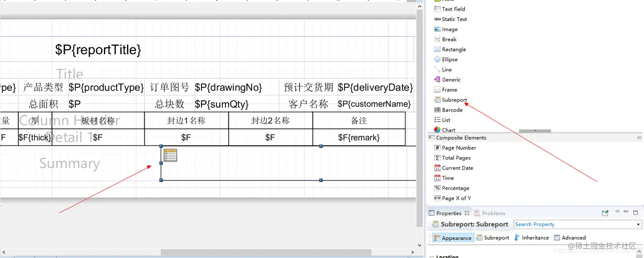Select the 产品类型 label
The height and width of the screenshot is (258, 644).
tap(43, 87)
